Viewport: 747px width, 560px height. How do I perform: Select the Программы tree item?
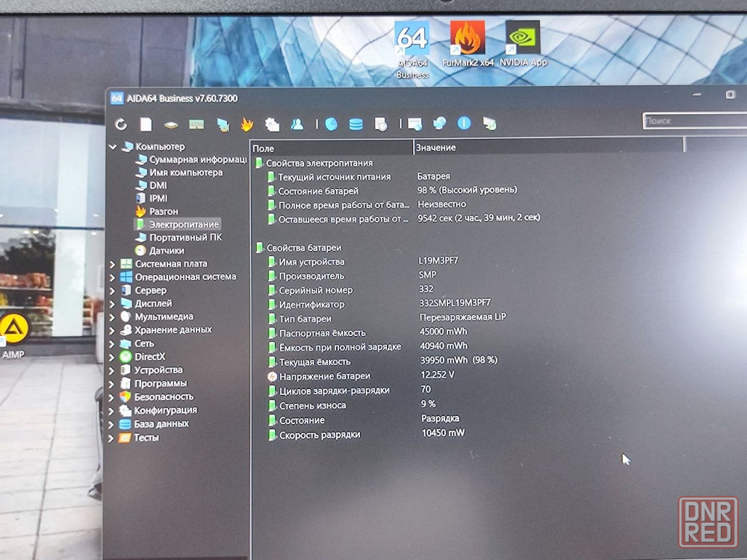point(154,383)
